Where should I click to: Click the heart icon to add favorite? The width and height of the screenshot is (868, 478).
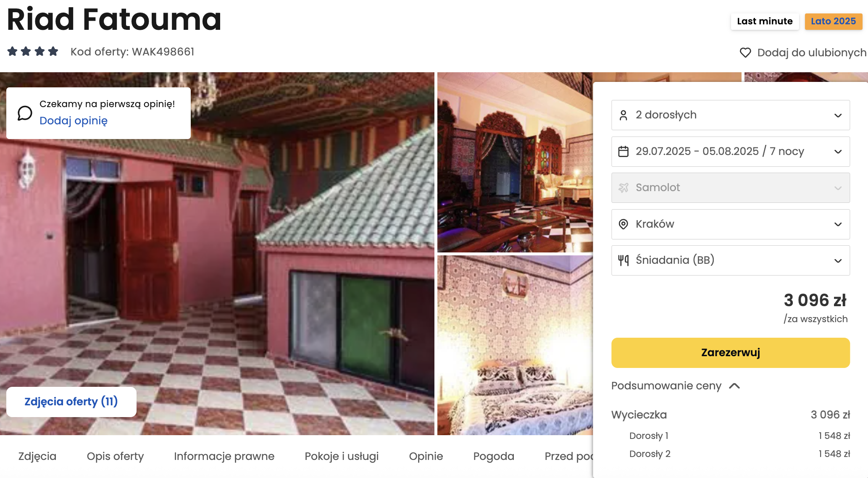click(745, 53)
